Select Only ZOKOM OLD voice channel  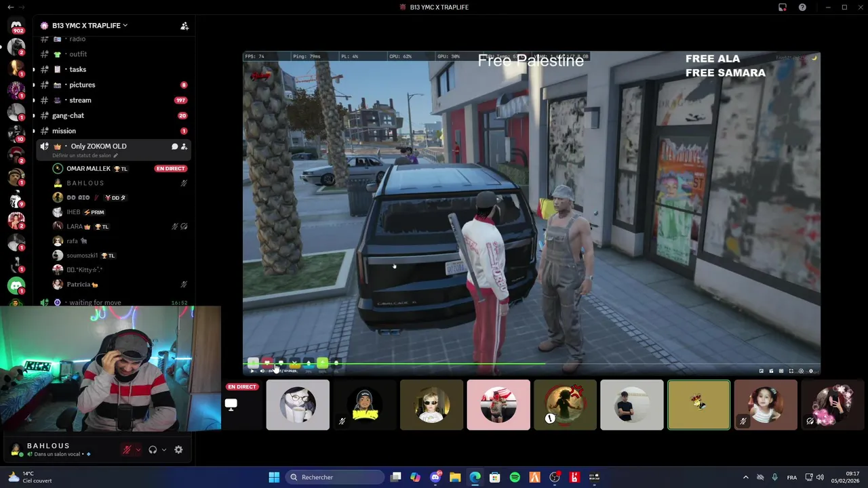tap(98, 146)
